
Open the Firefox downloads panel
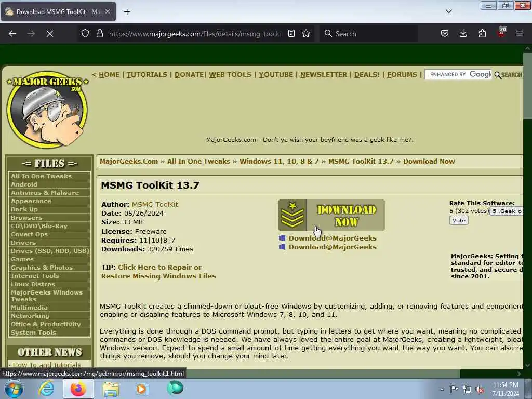(x=463, y=33)
